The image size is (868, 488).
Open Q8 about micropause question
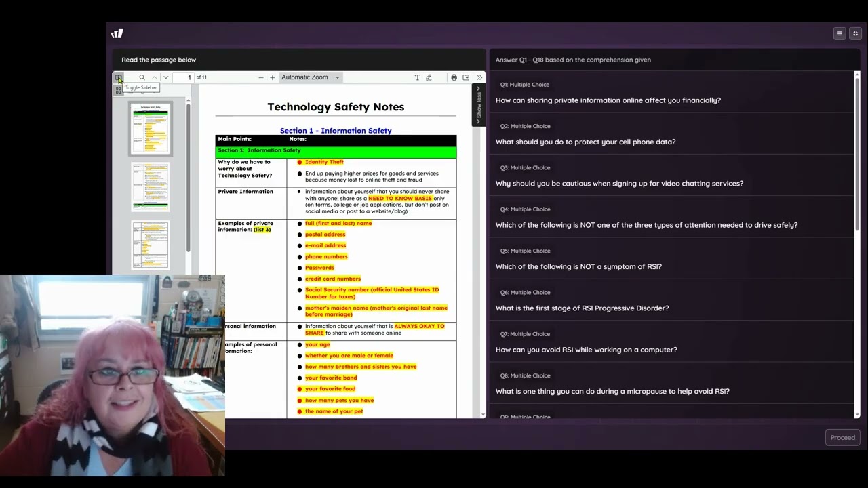(671, 384)
